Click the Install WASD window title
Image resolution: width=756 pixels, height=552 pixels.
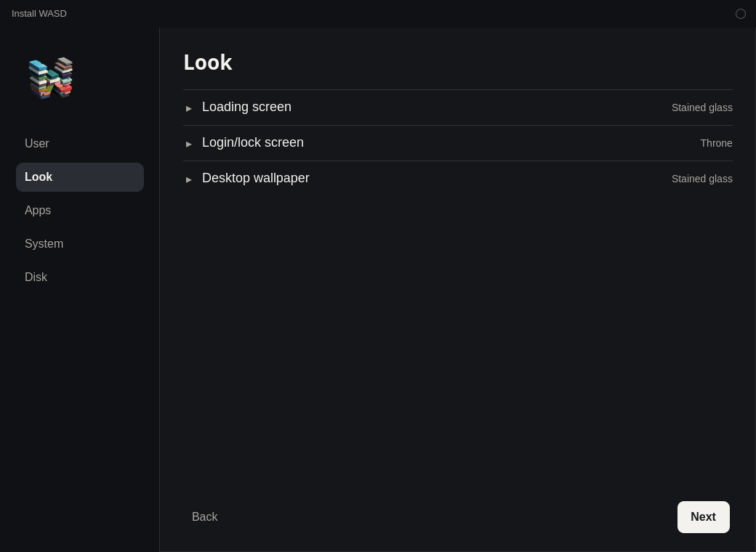(x=39, y=14)
